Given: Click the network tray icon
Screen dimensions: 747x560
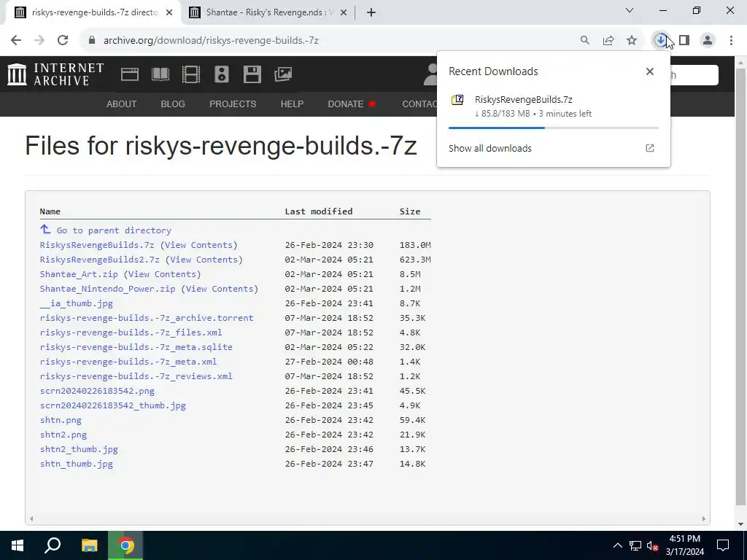Looking at the screenshot, I should (x=635, y=545).
